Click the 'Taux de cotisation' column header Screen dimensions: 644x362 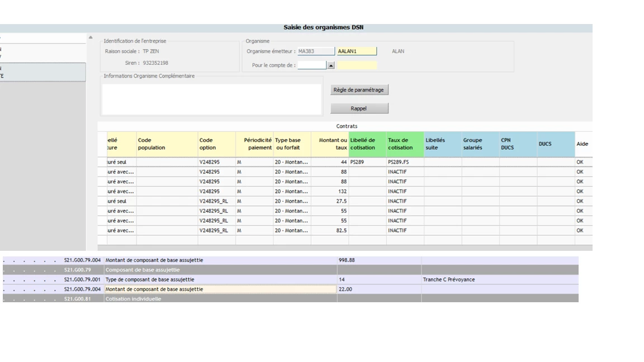[x=405, y=144]
